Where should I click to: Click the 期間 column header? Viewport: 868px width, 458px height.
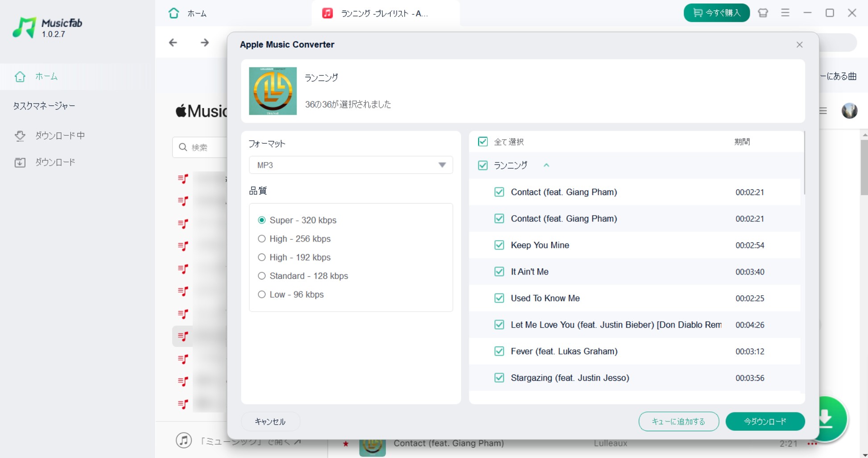[x=742, y=142]
